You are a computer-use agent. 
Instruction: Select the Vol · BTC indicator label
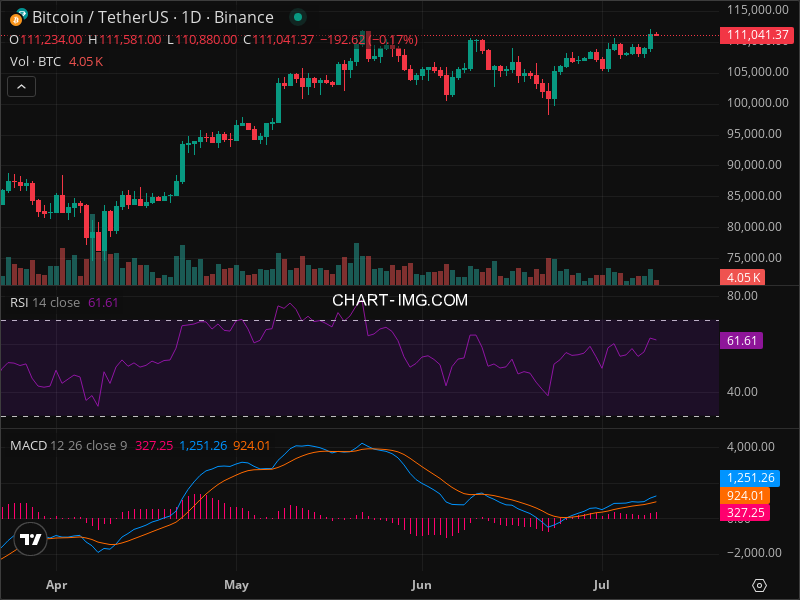point(35,62)
